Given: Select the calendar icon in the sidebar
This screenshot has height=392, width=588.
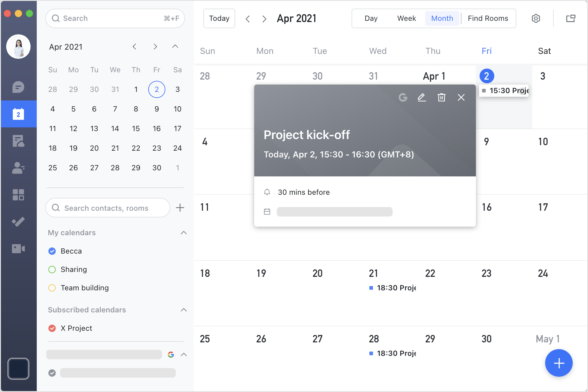Looking at the screenshot, I should click(x=18, y=114).
